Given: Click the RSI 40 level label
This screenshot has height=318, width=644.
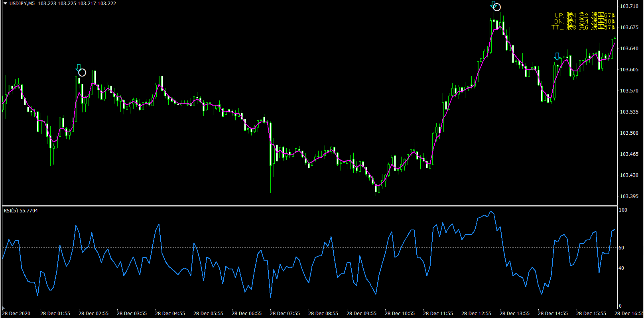Looking at the screenshot, I should (621, 268).
